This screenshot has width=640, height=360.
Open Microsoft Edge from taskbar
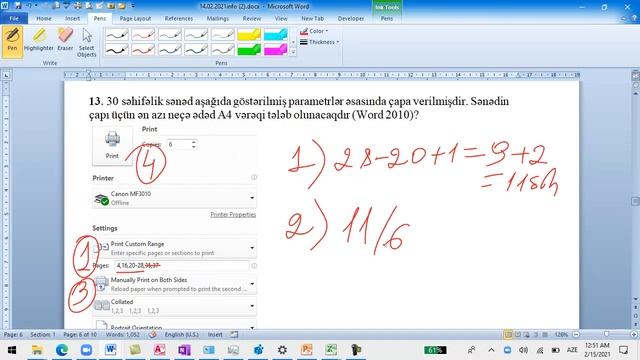coord(62,350)
